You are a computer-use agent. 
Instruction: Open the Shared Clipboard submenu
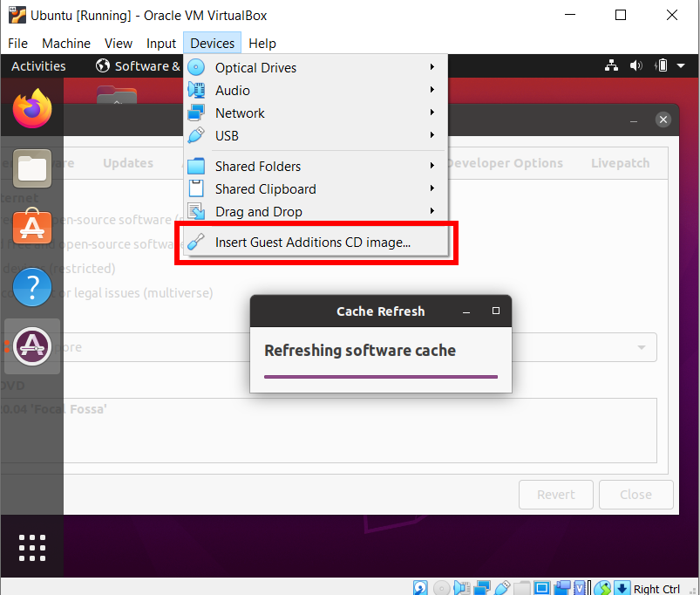tap(316, 189)
